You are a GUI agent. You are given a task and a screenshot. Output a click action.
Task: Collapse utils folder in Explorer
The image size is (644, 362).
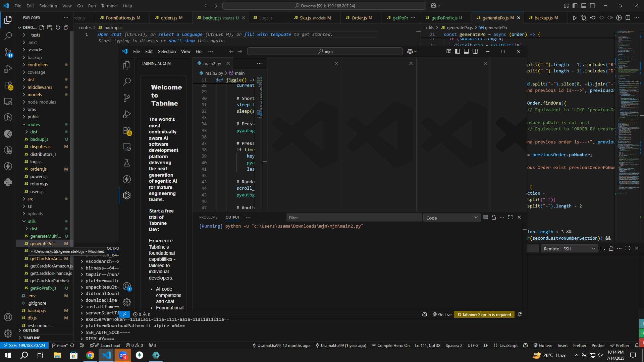32,221
